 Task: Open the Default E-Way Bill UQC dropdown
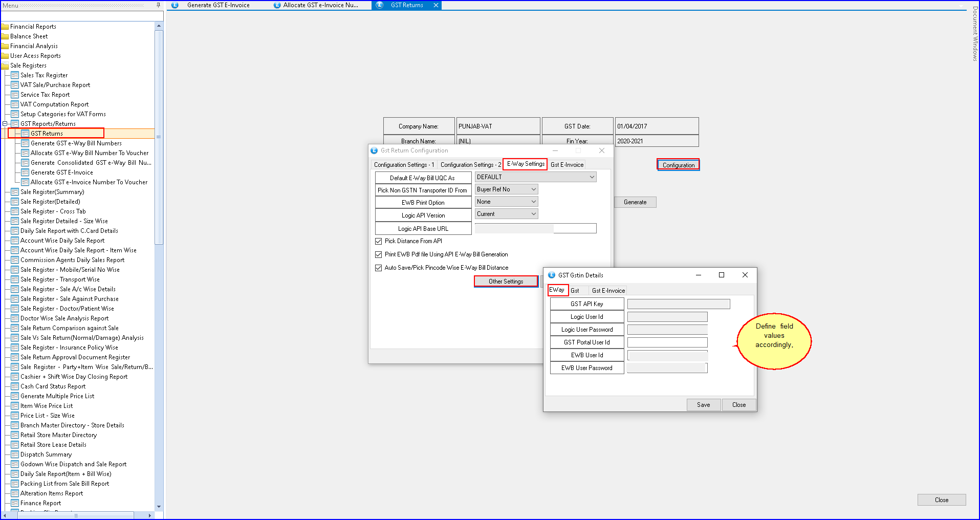[x=592, y=177]
